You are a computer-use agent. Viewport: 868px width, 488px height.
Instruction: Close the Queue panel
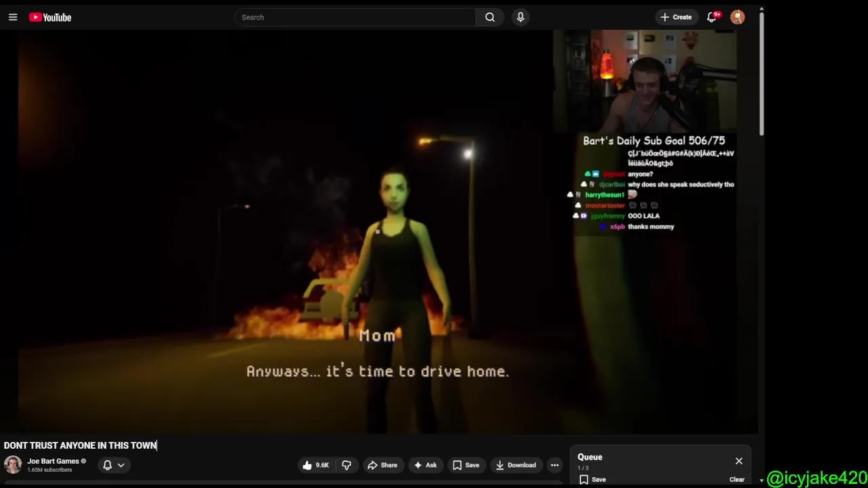(738, 461)
